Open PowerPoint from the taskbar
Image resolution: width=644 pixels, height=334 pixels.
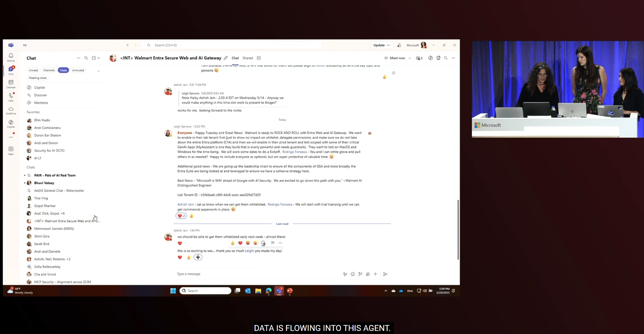(x=290, y=291)
